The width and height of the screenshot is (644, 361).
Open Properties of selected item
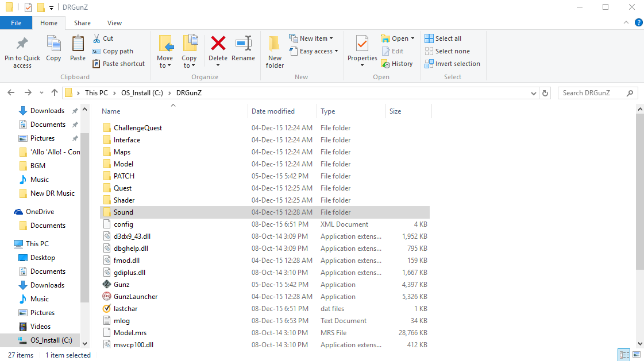363,51
